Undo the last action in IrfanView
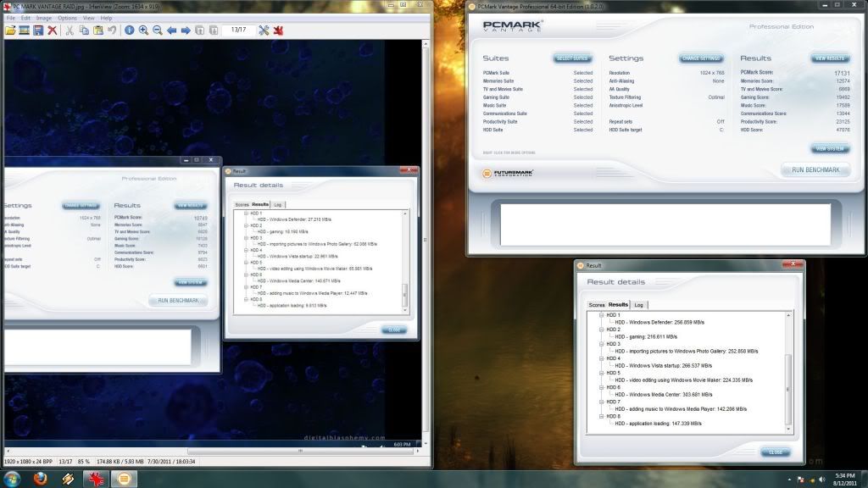 112,30
